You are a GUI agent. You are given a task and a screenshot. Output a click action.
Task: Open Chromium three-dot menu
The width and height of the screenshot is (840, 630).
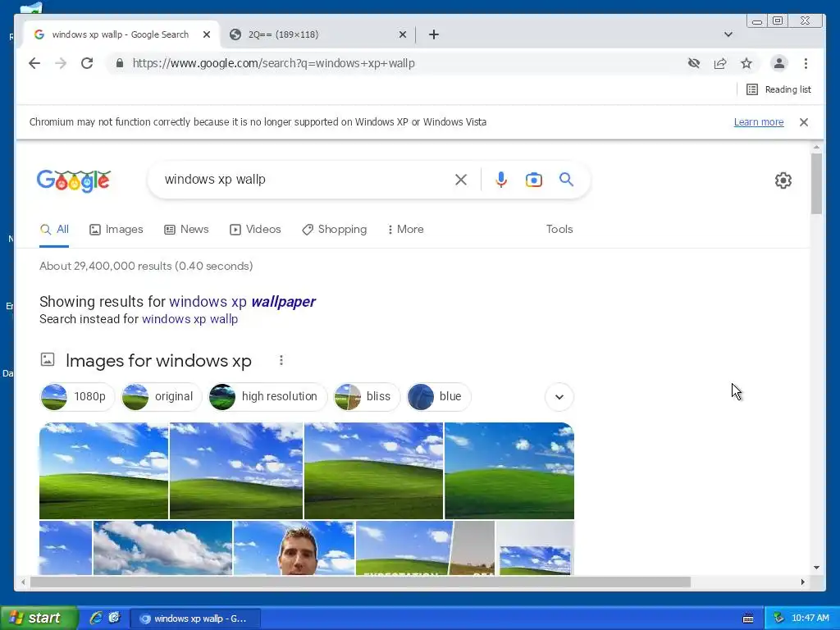click(x=806, y=63)
